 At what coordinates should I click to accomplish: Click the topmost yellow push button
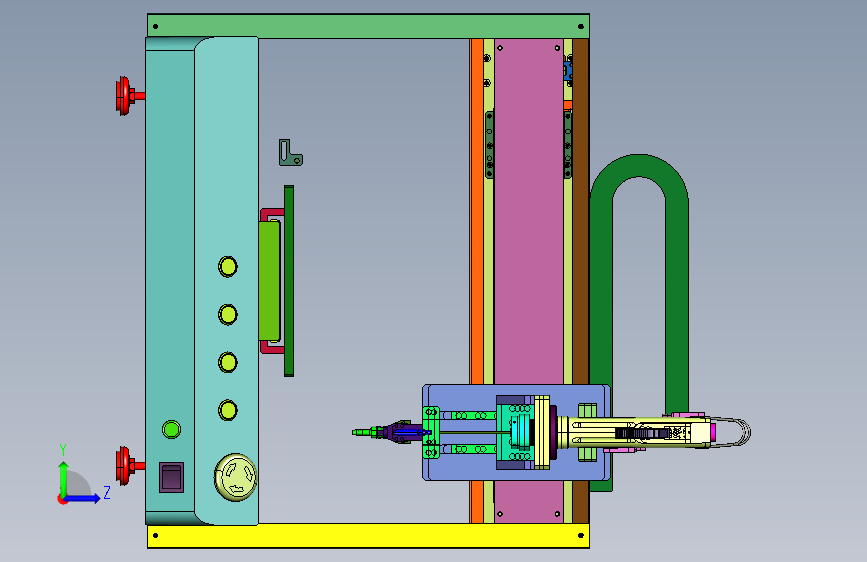pos(228,267)
